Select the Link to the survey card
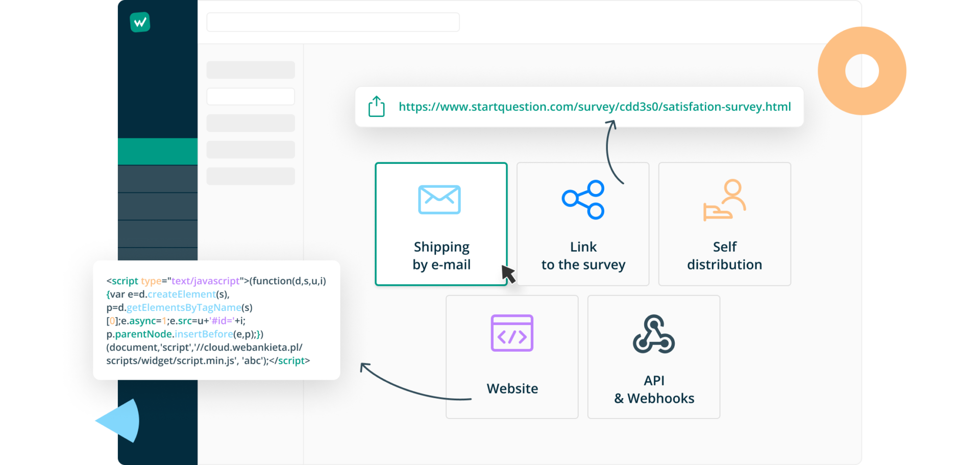The height and width of the screenshot is (465, 980). pyautogui.click(x=583, y=225)
